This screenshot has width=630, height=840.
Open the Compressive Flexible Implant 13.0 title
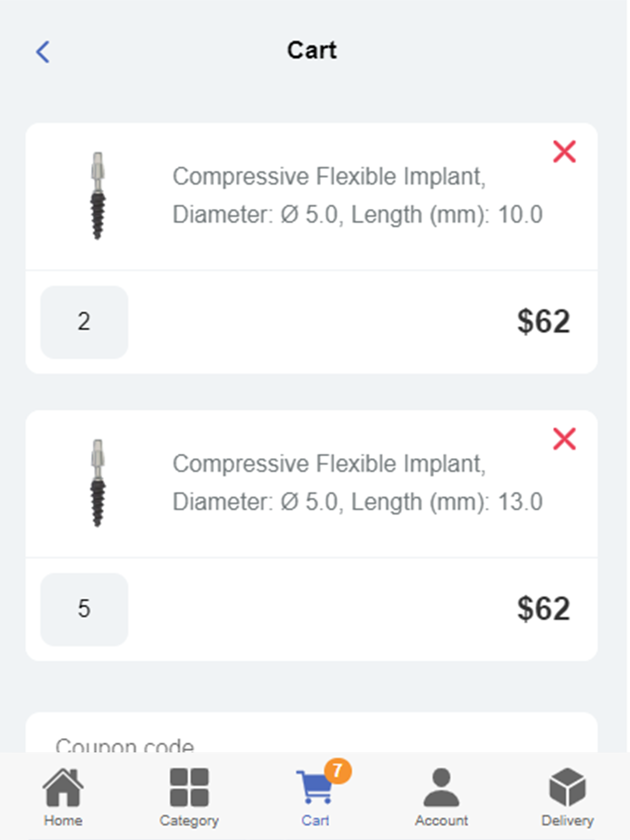click(x=357, y=482)
